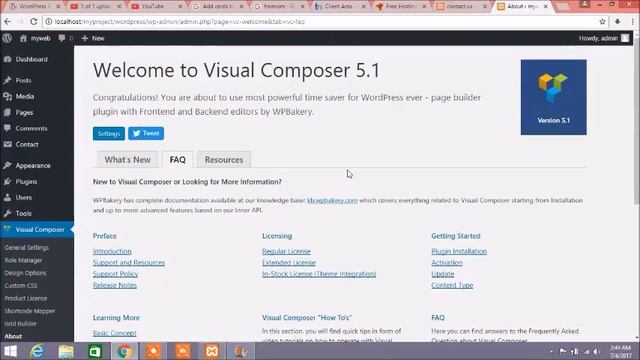Open General Settings submenu item
640x360 pixels.
pos(27,247)
